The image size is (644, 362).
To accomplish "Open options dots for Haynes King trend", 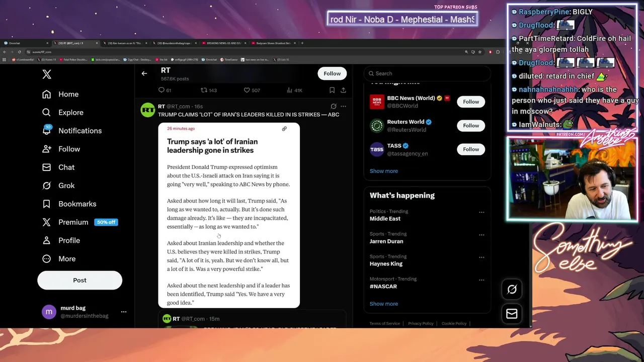I will point(481,257).
